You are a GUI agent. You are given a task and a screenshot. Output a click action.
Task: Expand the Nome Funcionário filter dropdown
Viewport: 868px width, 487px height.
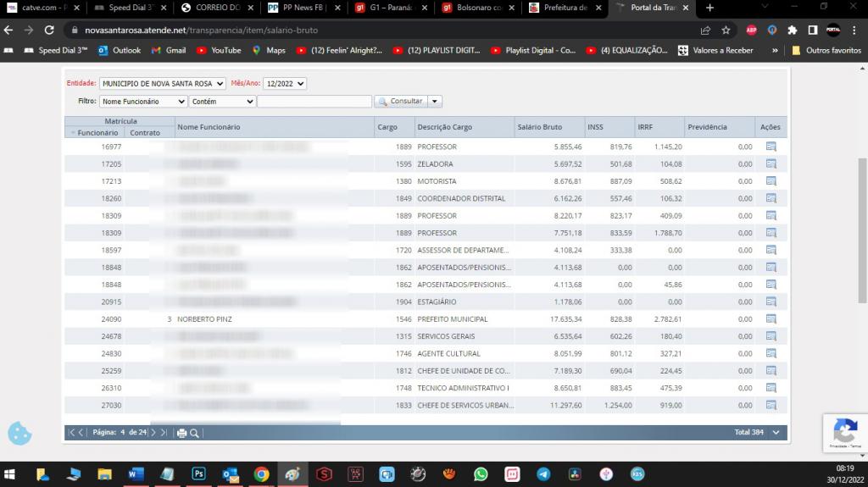click(142, 102)
